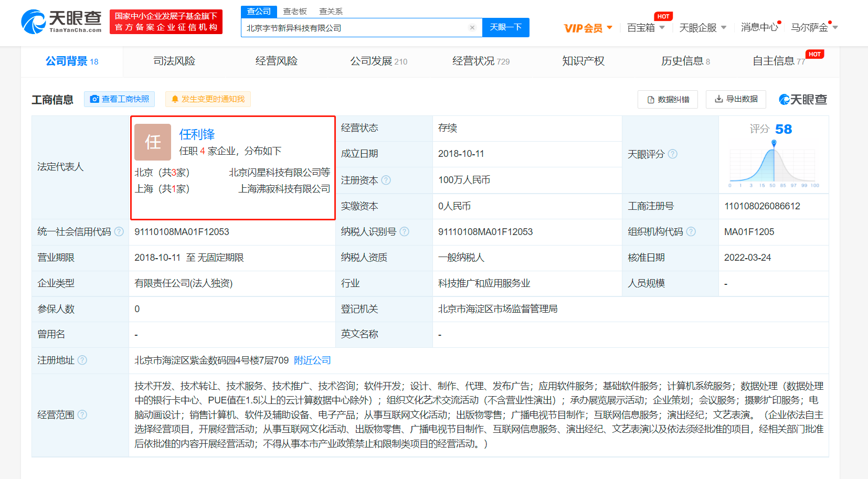Open the 经营状况 tab
Screen dimensions: 868x479
481,61
